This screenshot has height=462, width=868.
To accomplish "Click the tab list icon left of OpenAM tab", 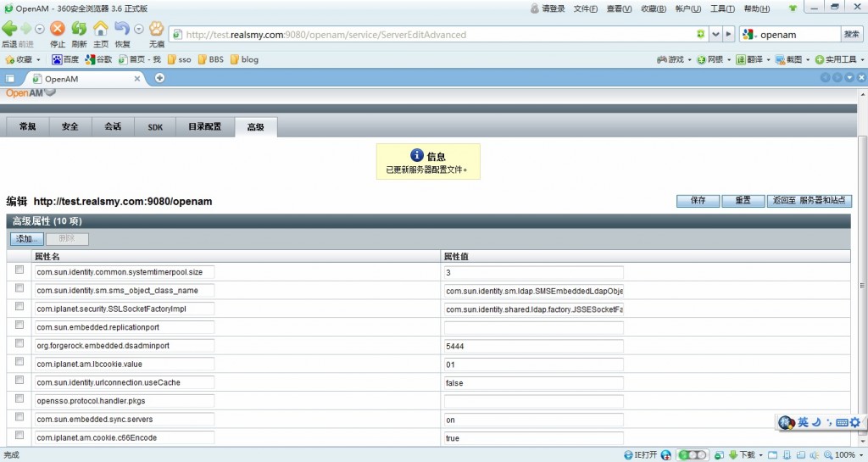I will (x=10, y=79).
